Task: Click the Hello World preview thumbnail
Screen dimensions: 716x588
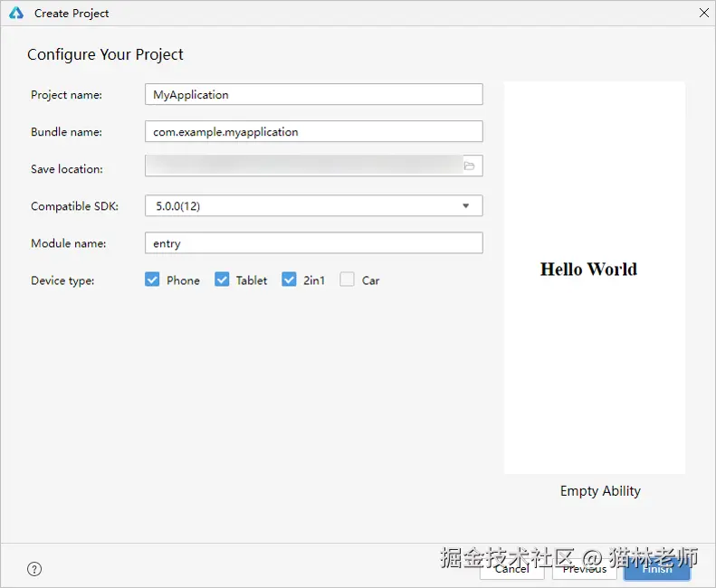Action: 595,278
